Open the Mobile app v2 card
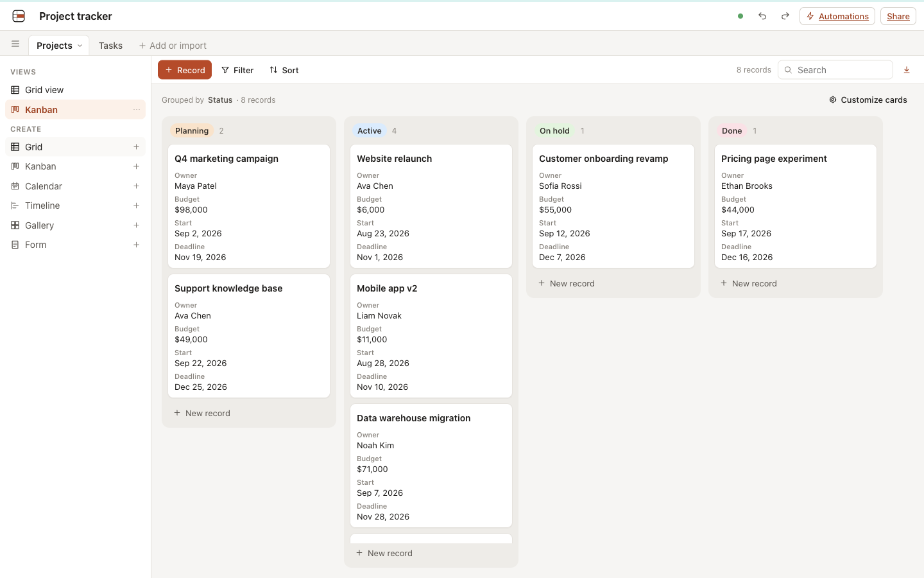 [x=431, y=336]
